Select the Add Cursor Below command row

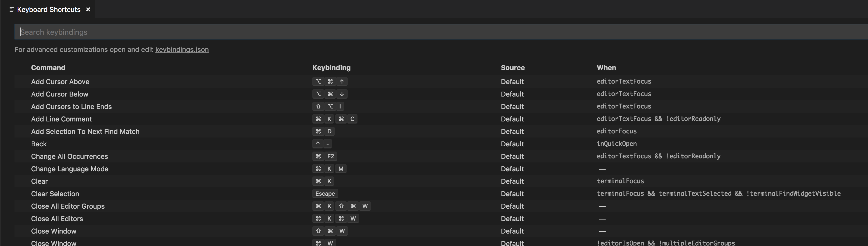(x=59, y=94)
